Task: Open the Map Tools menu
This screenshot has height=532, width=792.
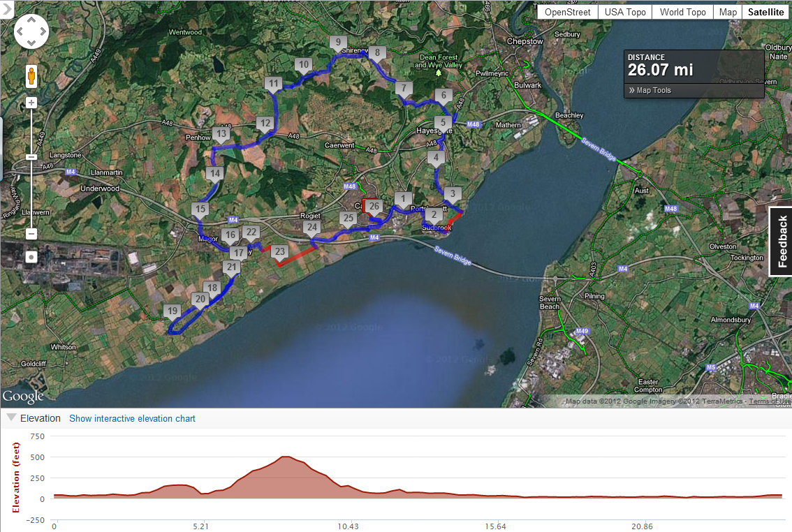Action: [x=650, y=90]
